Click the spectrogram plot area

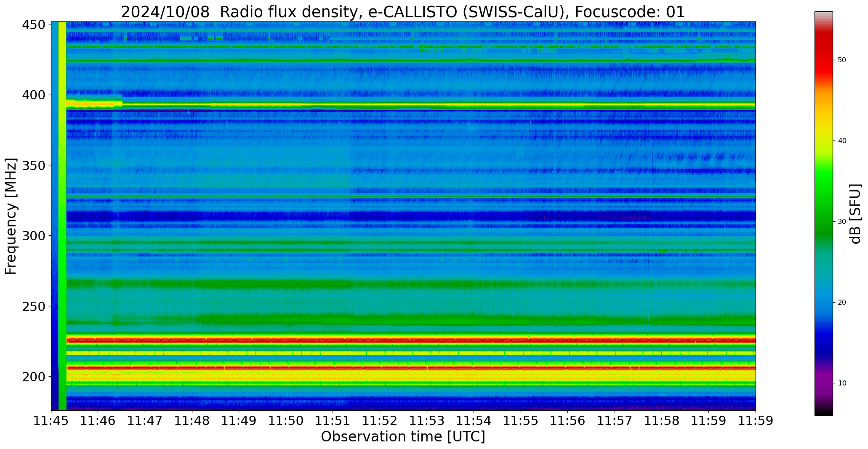pos(403,216)
